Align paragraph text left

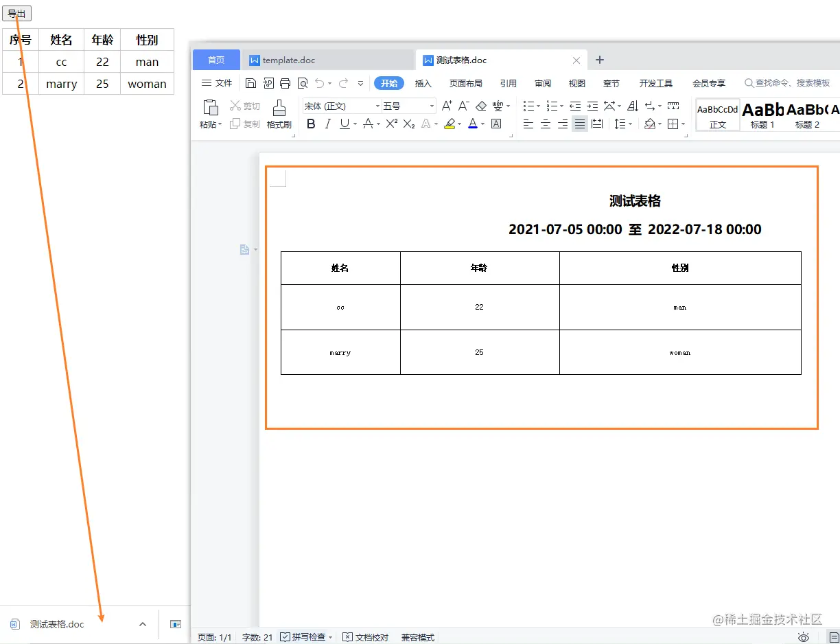[528, 124]
